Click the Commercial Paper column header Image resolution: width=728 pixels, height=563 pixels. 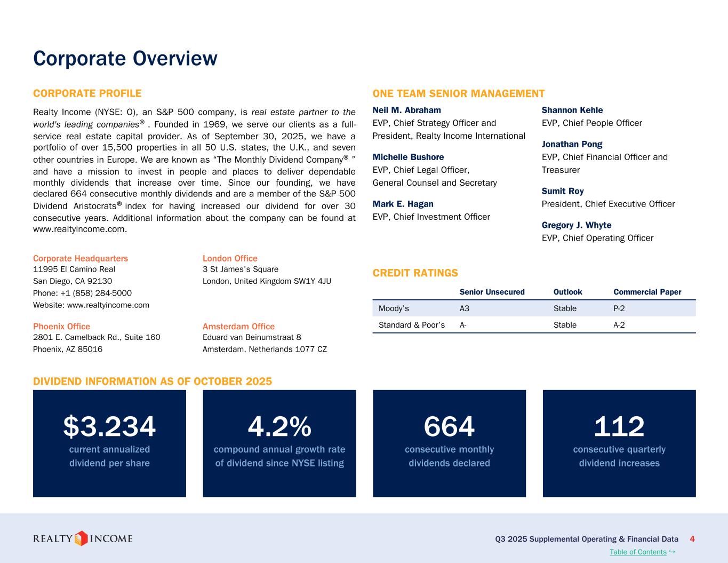point(647,292)
